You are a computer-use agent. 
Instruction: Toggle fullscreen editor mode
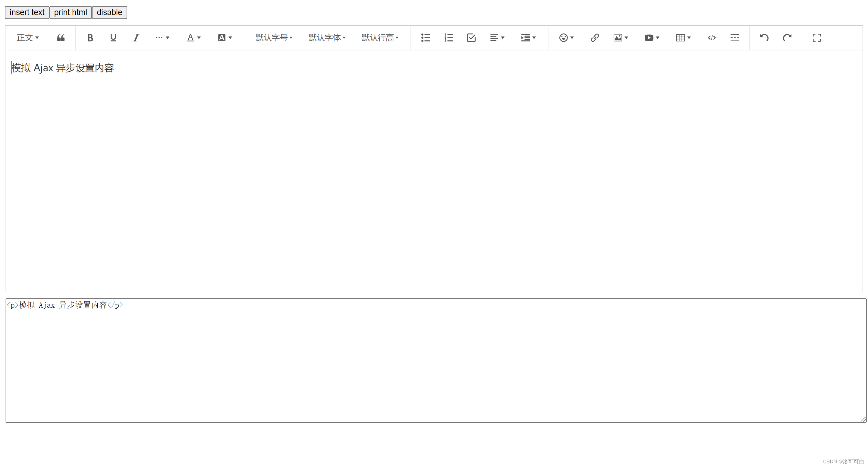pyautogui.click(x=817, y=38)
